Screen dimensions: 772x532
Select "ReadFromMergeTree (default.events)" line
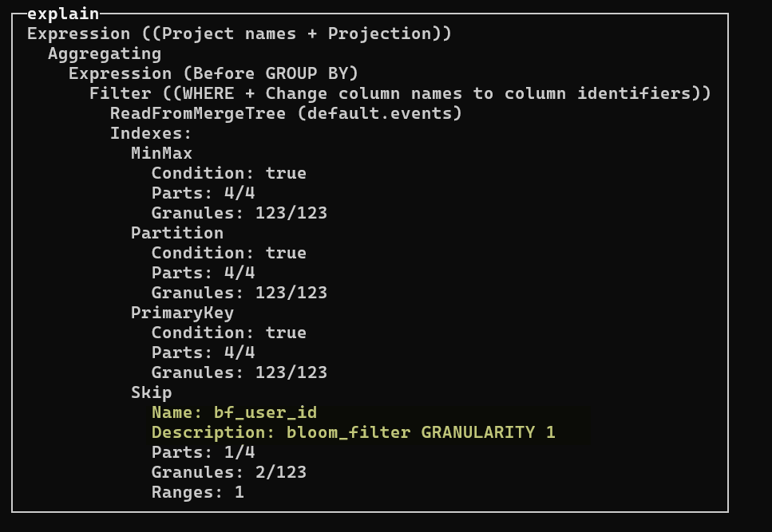(x=286, y=113)
